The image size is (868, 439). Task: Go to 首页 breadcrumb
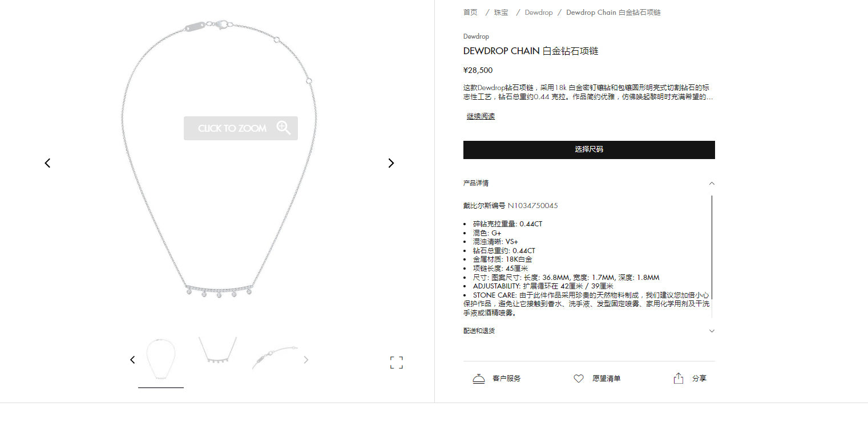pyautogui.click(x=470, y=13)
